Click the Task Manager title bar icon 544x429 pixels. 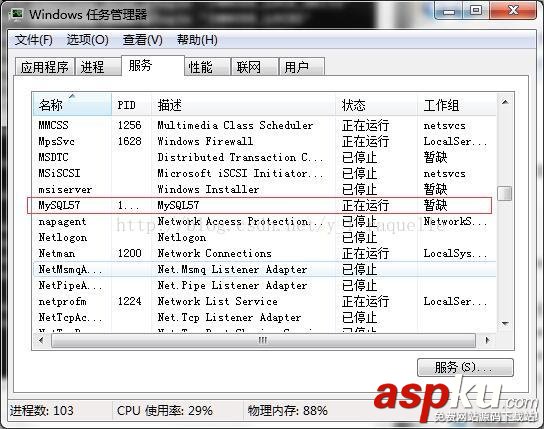pyautogui.click(x=16, y=14)
